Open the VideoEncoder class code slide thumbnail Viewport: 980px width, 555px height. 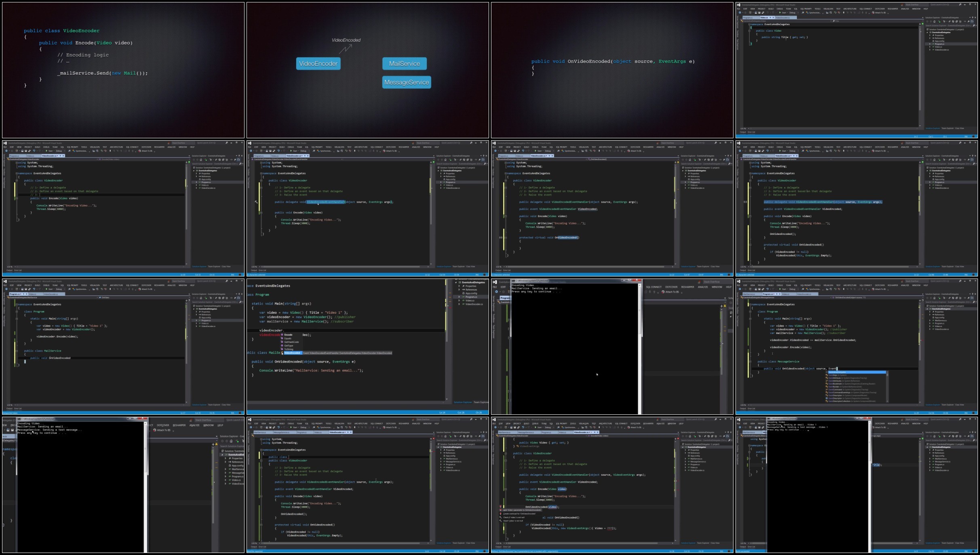[123, 70]
